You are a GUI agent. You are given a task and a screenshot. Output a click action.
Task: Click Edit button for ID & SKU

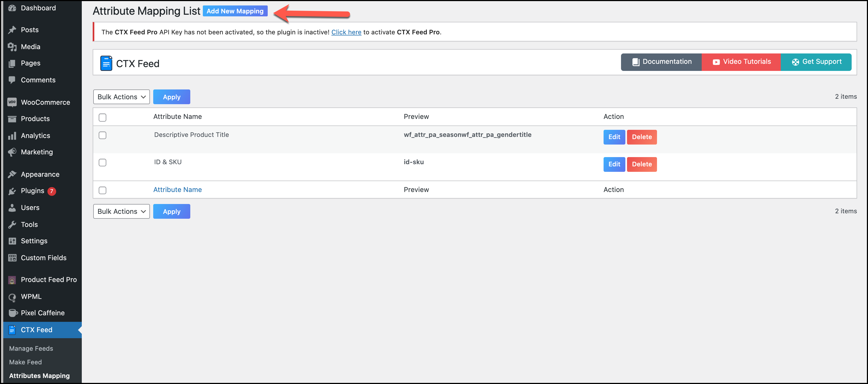614,164
